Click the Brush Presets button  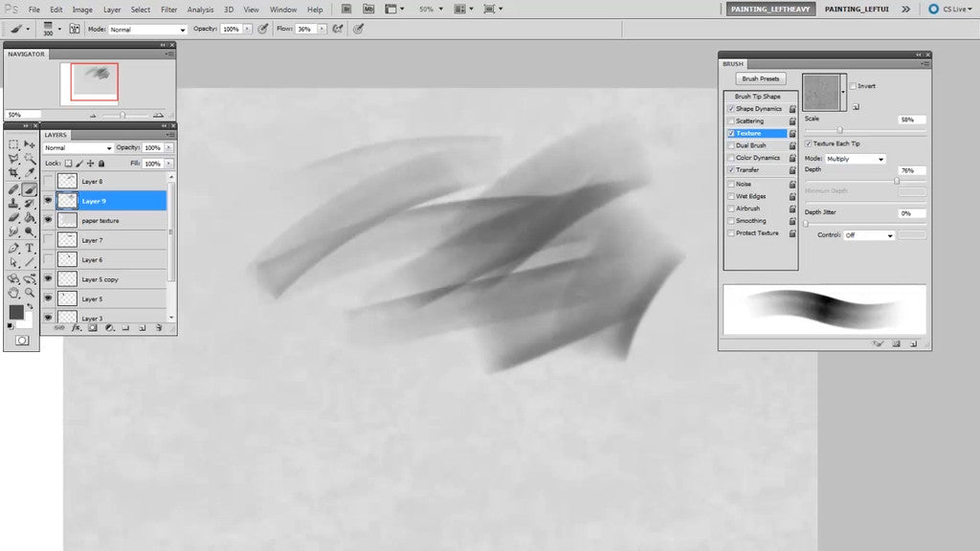pyautogui.click(x=761, y=77)
